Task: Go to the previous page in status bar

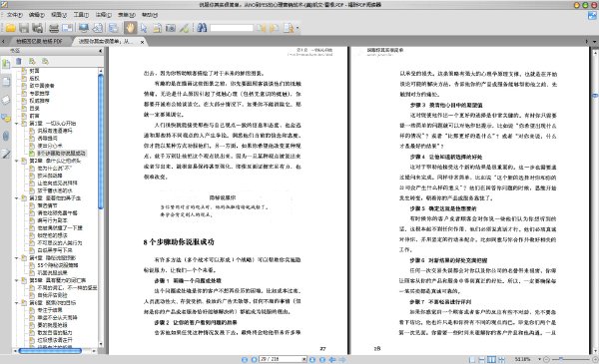Action: pyautogui.click(x=254, y=359)
